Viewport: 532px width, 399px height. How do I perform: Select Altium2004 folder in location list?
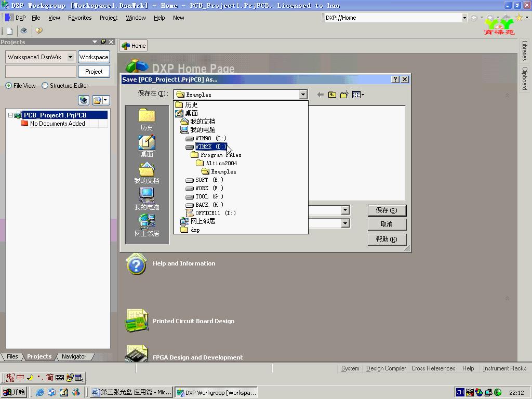tap(217, 163)
